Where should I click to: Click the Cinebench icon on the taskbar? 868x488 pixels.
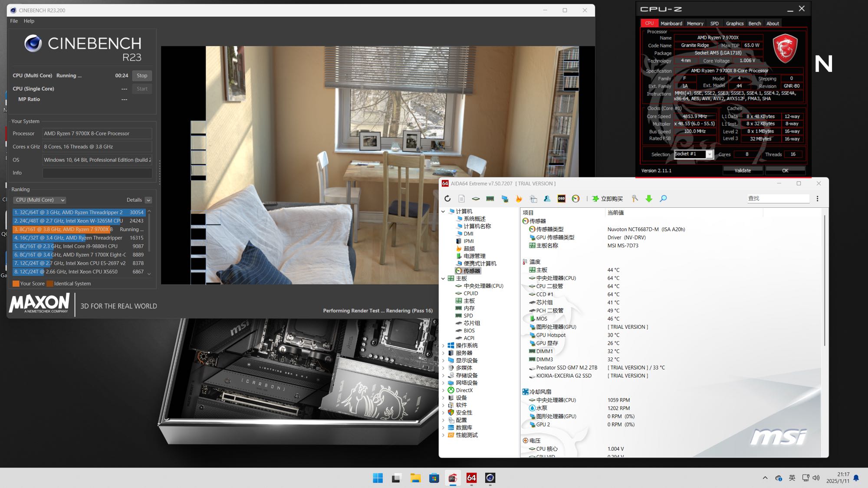[490, 478]
